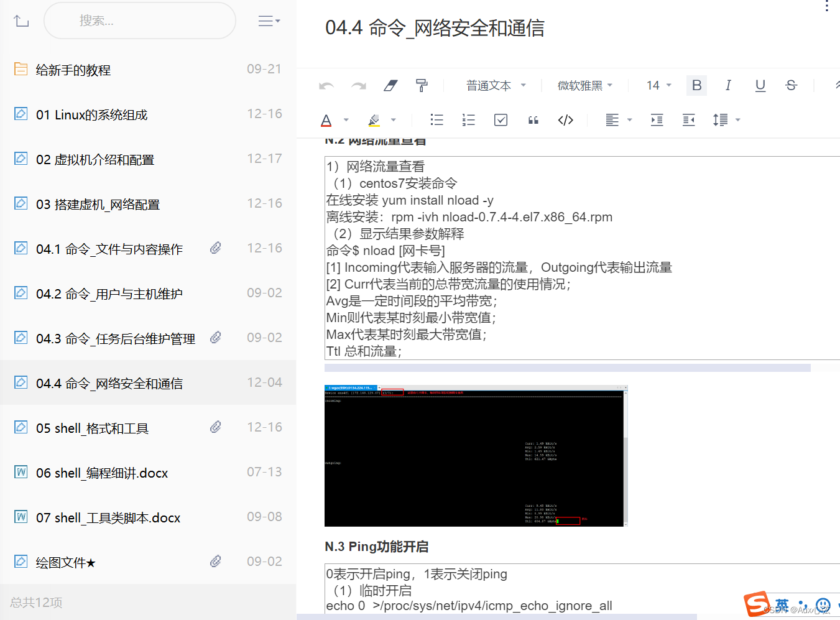Click the date 12-04 on selected note
Screen dimensions: 840x620
tap(264, 382)
